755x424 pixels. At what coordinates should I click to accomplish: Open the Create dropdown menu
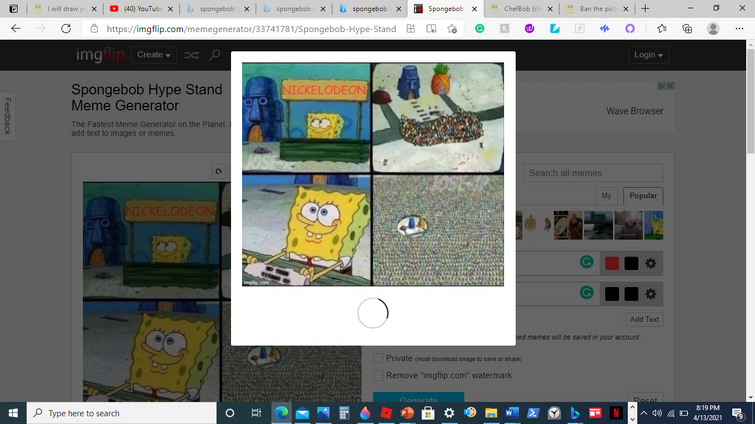point(154,55)
